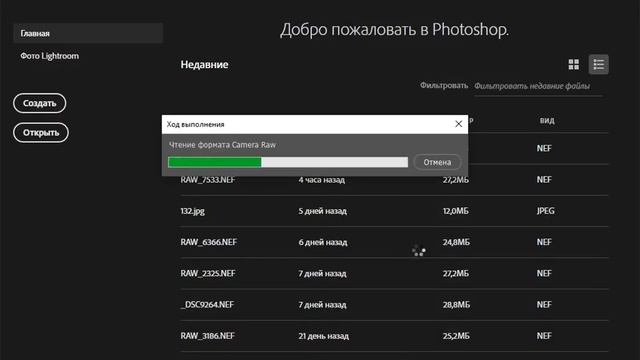Select the JPEG type cell
This screenshot has height=360, width=640.
tap(545, 211)
